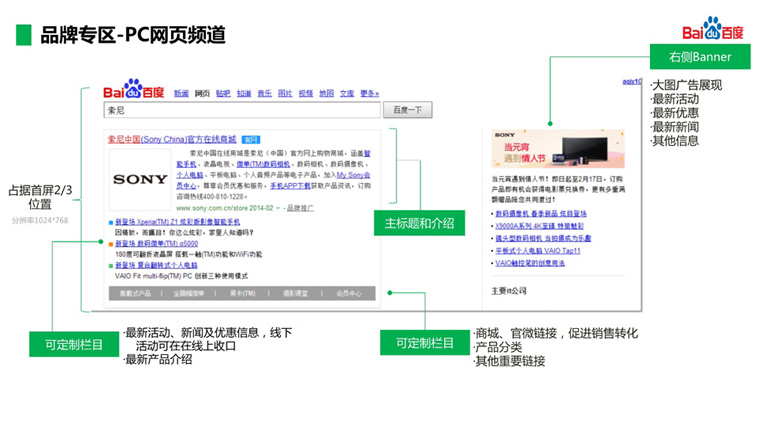Open the 新闻 tab in Baidu nav
Screen dimensions: 760x428
coord(181,93)
